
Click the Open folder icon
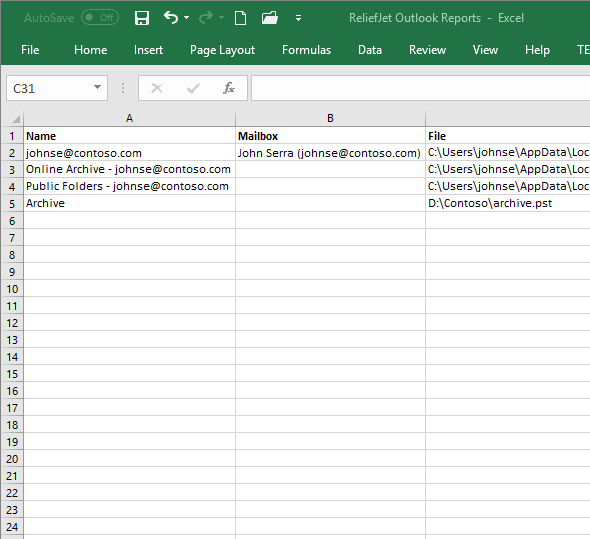[270, 18]
